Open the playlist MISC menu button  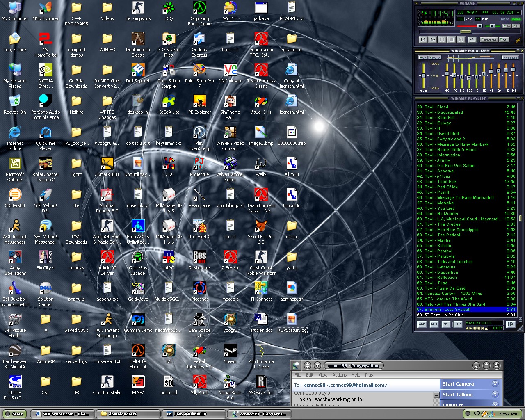tap(458, 324)
